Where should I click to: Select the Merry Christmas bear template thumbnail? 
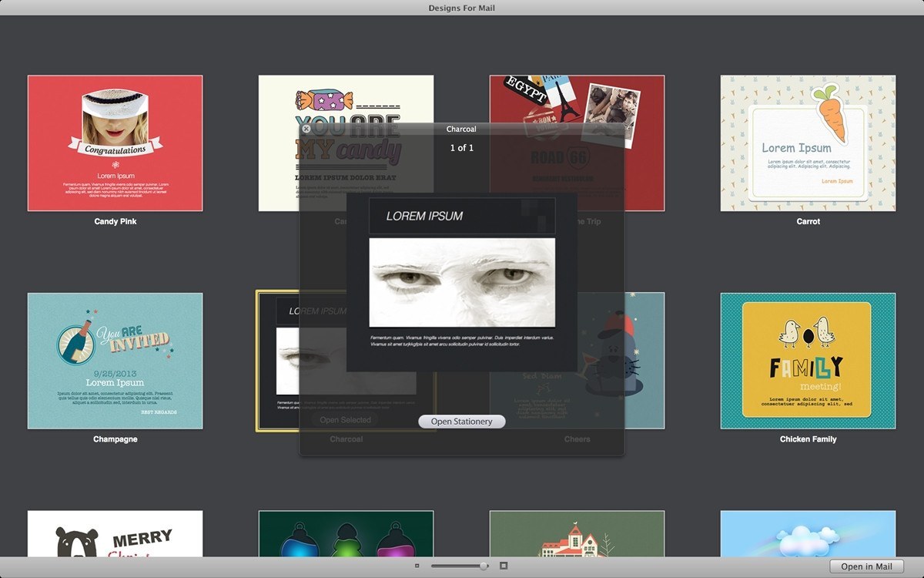[x=115, y=533]
